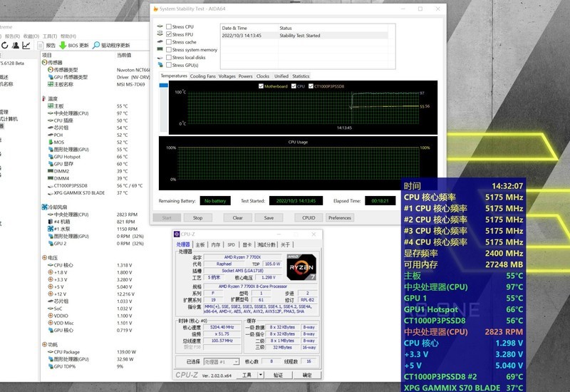Click the blue slider left of temperature graph
Image resolution: width=570 pixels, height=392 pixels.
[x=164, y=86]
